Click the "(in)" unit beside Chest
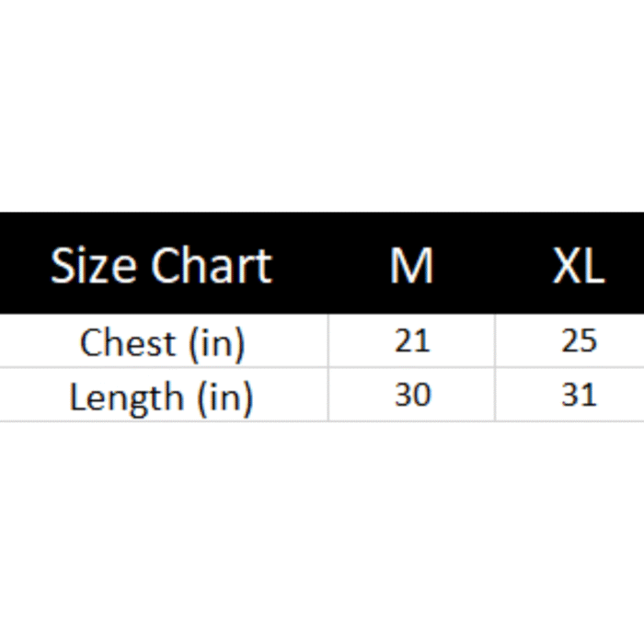Image resolution: width=644 pixels, height=644 pixels. coord(216,343)
